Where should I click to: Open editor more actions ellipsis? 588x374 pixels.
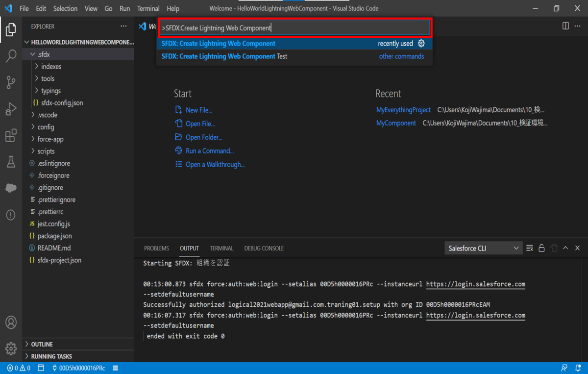(x=577, y=26)
